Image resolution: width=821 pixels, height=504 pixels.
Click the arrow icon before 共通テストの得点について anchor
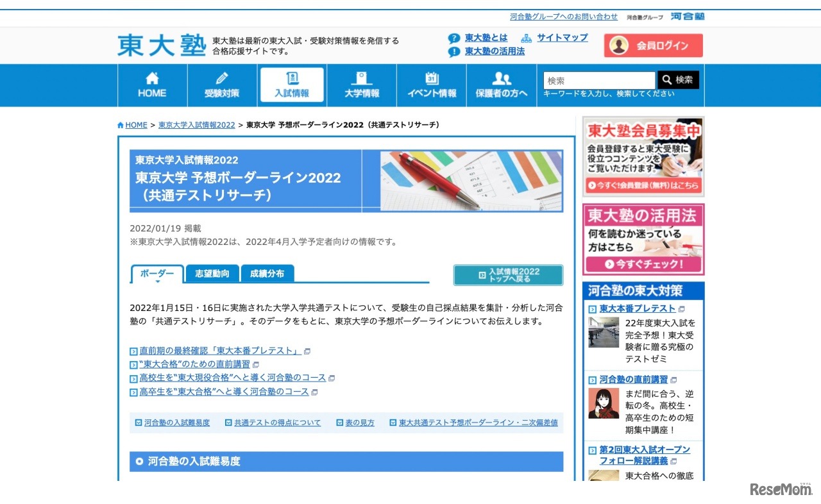click(x=228, y=423)
